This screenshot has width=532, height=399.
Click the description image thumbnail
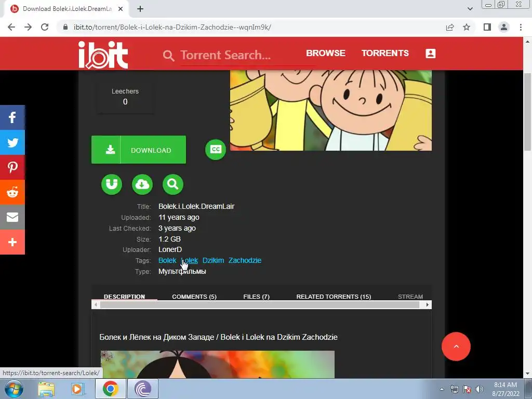coord(218,364)
